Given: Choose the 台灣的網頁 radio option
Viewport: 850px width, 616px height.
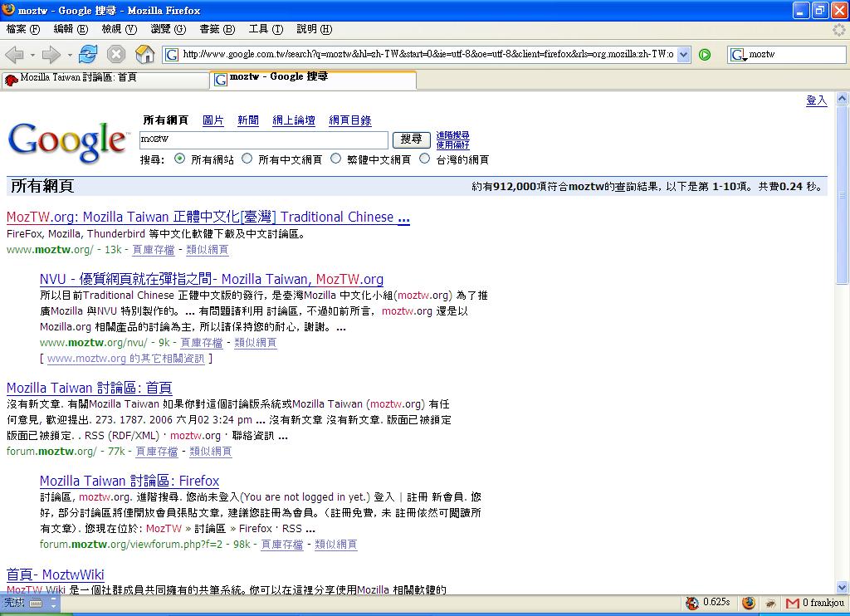Looking at the screenshot, I should point(425,159).
